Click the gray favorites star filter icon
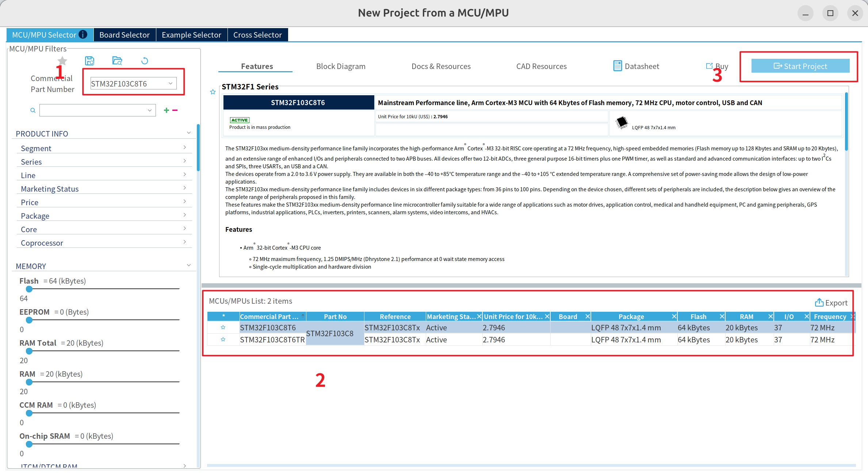 point(62,61)
